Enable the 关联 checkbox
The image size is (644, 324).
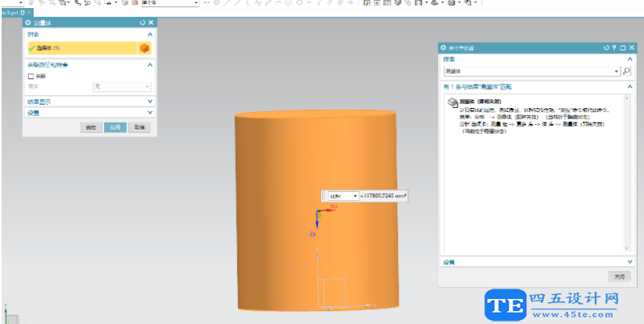click(31, 76)
